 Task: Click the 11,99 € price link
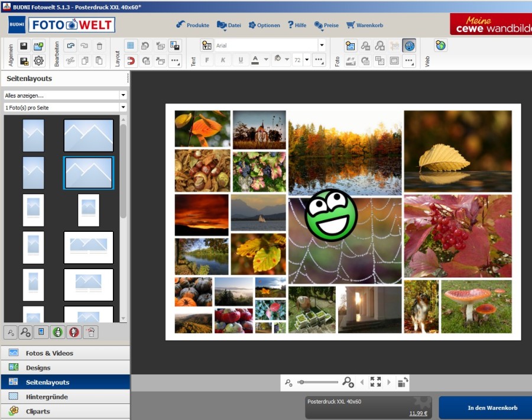(418, 413)
